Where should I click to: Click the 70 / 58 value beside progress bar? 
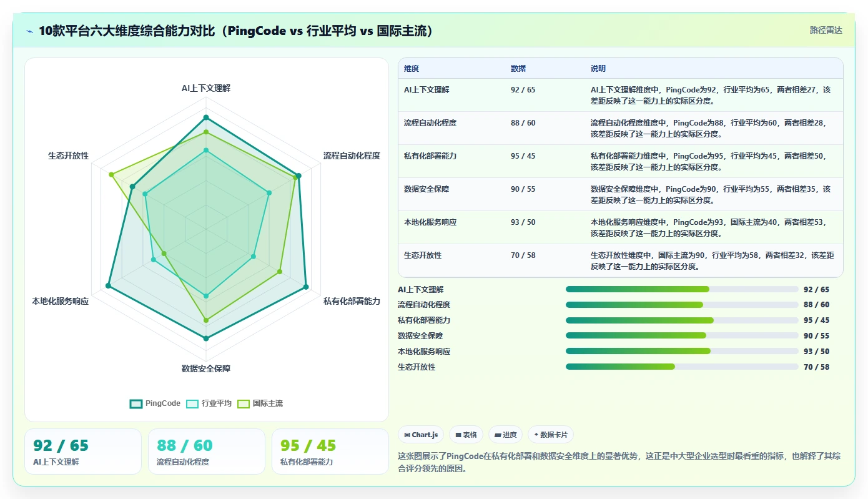tap(816, 367)
